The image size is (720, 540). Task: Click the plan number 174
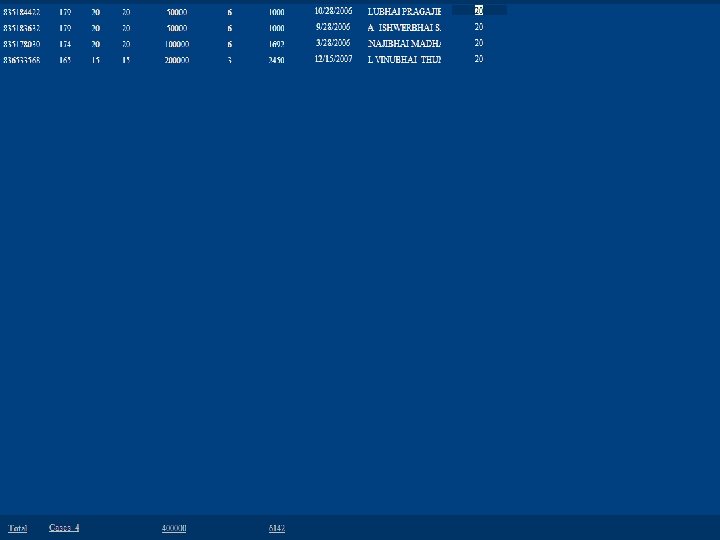65,45
